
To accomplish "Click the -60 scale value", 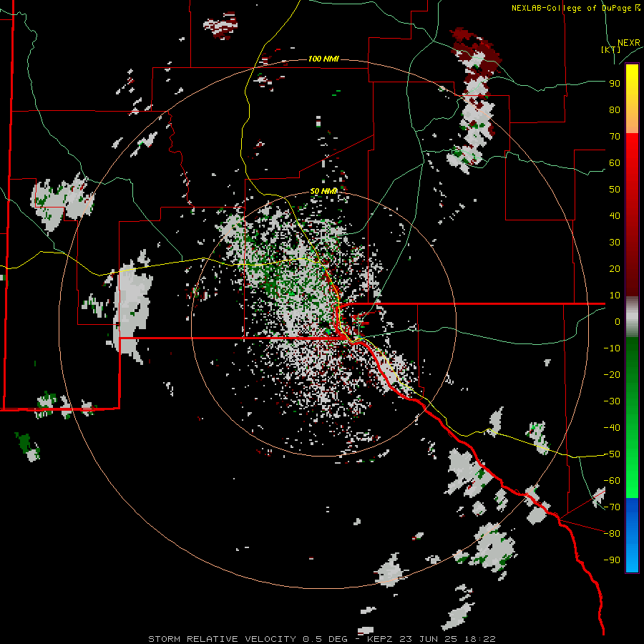I will point(612,481).
